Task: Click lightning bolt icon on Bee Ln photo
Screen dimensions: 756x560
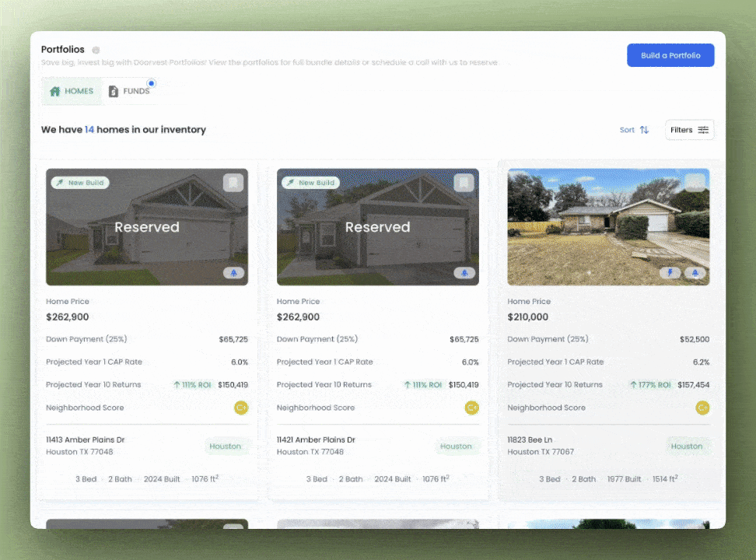Action: [670, 273]
